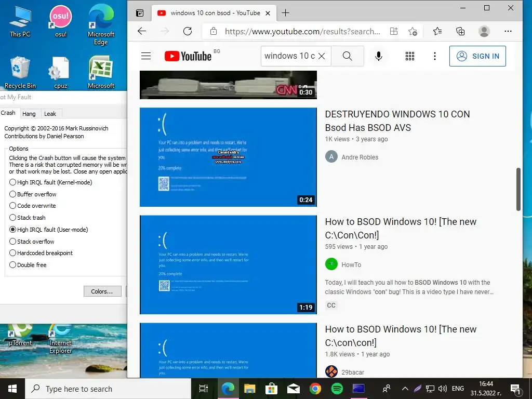This screenshot has width=532, height=399.
Task: Click the Edge address bar URL
Action: [x=302, y=32]
